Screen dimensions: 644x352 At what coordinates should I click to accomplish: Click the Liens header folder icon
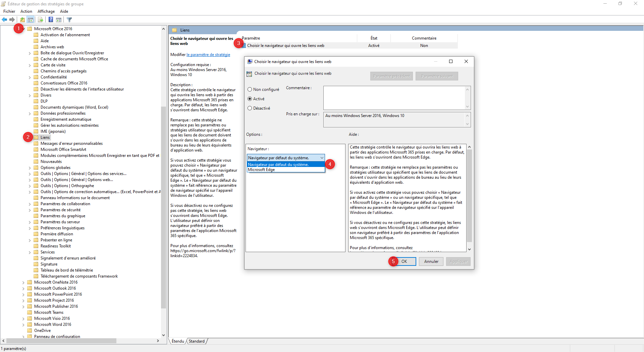(x=174, y=30)
